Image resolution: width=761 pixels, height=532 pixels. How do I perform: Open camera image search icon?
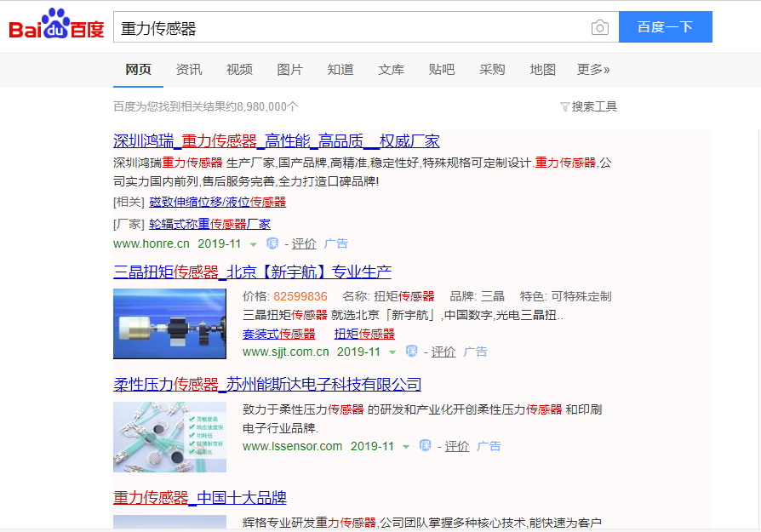600,27
